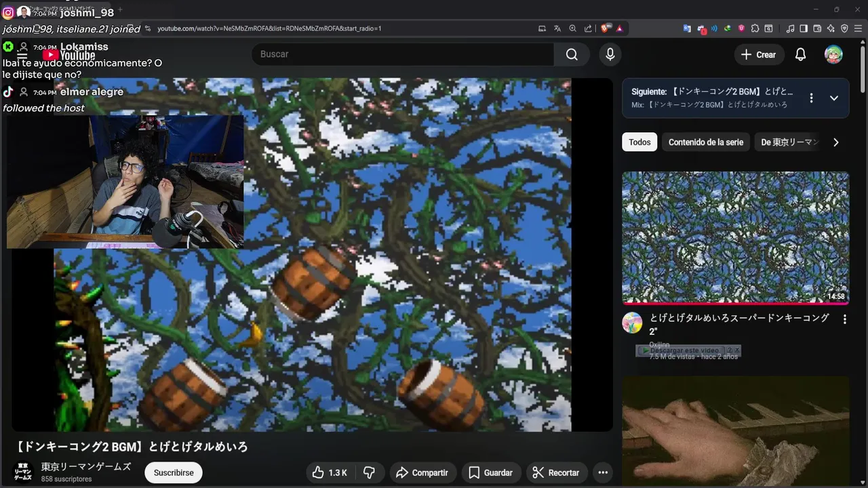
Task: Open Oxijinn channel avatar
Action: pos(632,323)
